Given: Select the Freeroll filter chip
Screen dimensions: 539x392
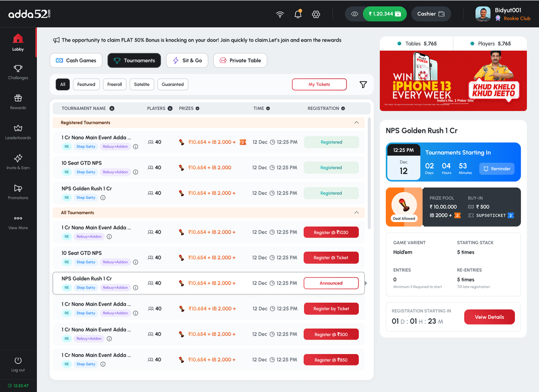Looking at the screenshot, I should pos(115,84).
